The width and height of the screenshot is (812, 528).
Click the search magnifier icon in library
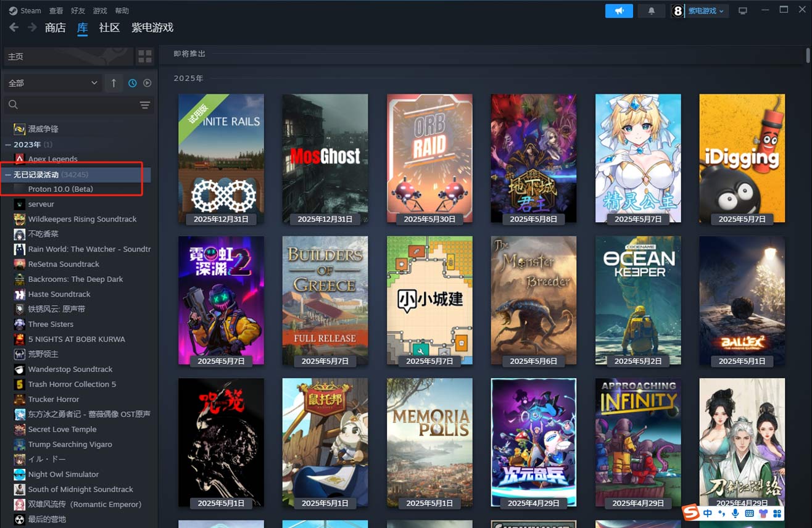tap(14, 105)
